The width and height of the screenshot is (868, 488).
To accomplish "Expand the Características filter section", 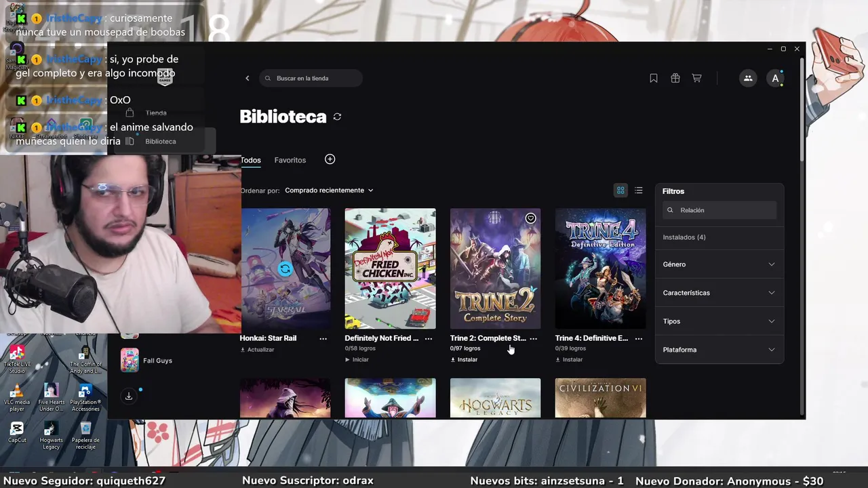I will 719,293.
